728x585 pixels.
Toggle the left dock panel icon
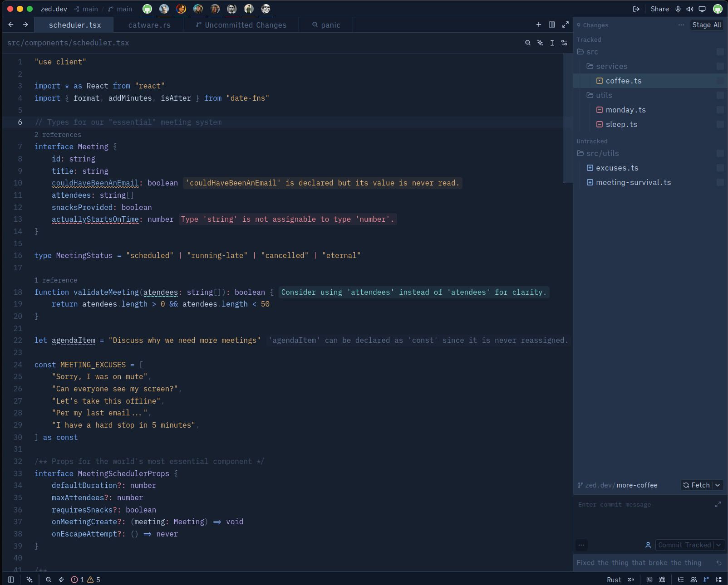click(11, 580)
